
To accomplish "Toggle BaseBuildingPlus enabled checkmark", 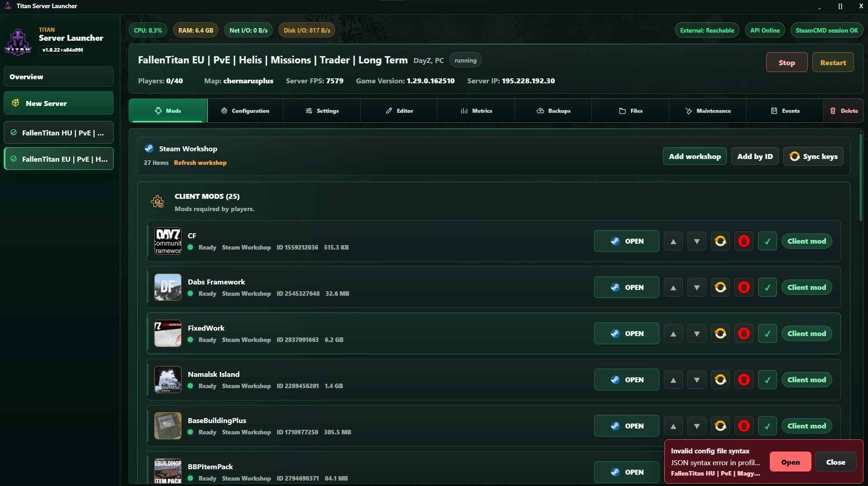I will (767, 426).
